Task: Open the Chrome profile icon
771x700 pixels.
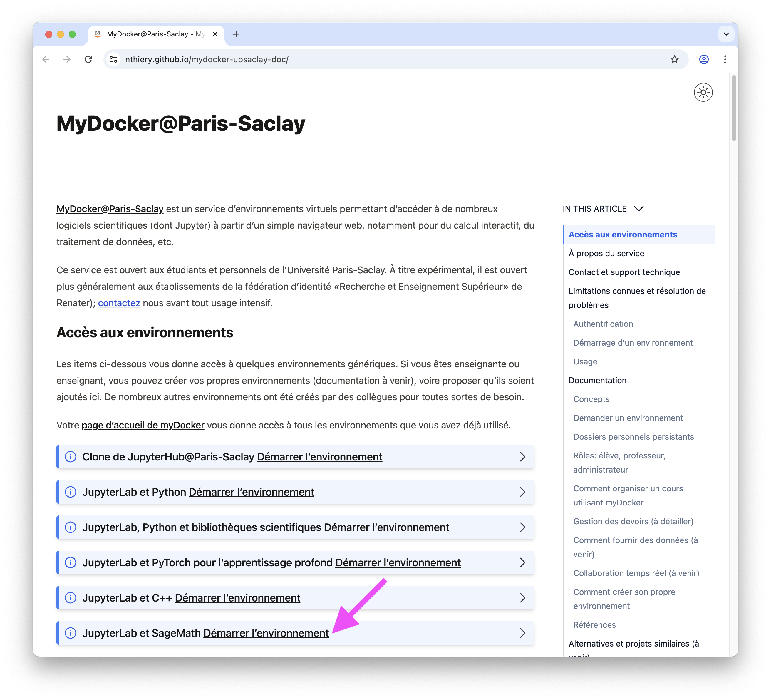Action: [704, 59]
